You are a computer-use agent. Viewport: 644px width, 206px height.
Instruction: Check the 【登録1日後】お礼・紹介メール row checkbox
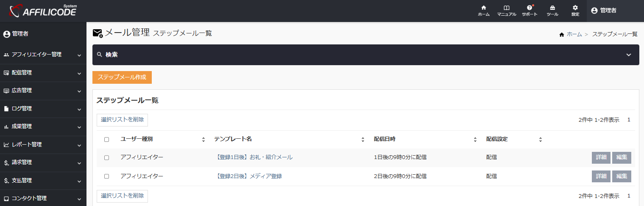point(106,157)
